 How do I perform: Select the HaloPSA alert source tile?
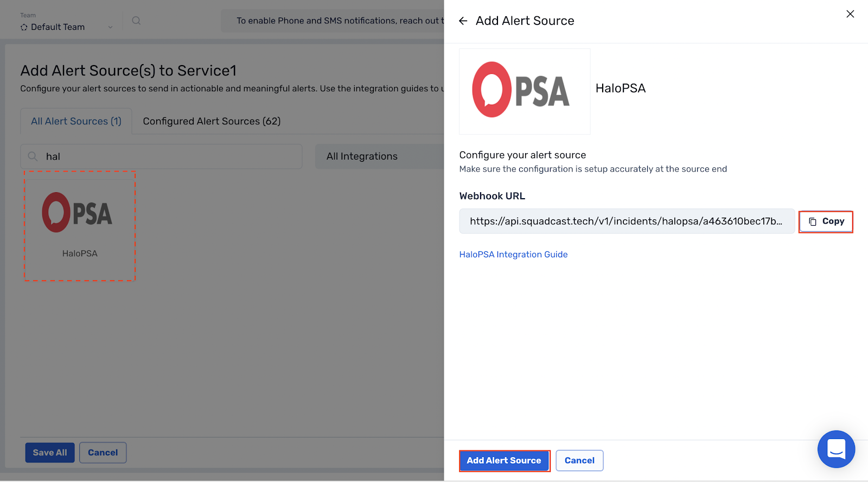coord(79,226)
